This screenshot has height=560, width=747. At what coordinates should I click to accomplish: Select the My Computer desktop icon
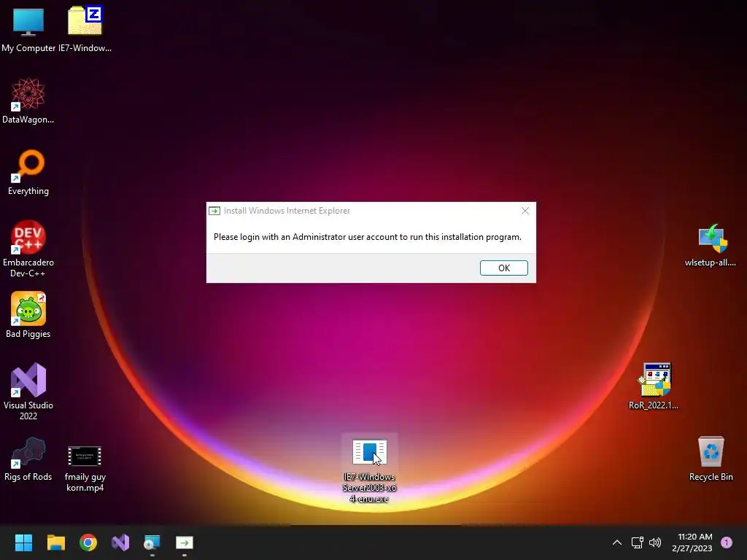click(x=28, y=29)
